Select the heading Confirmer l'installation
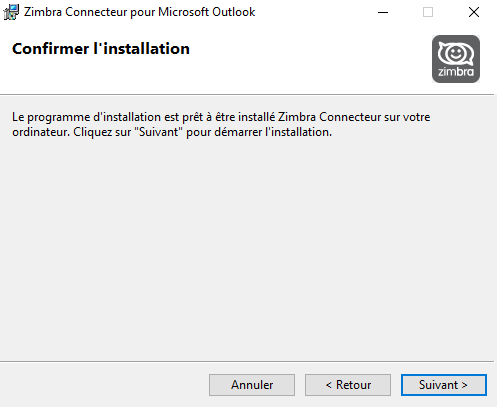 [x=101, y=49]
